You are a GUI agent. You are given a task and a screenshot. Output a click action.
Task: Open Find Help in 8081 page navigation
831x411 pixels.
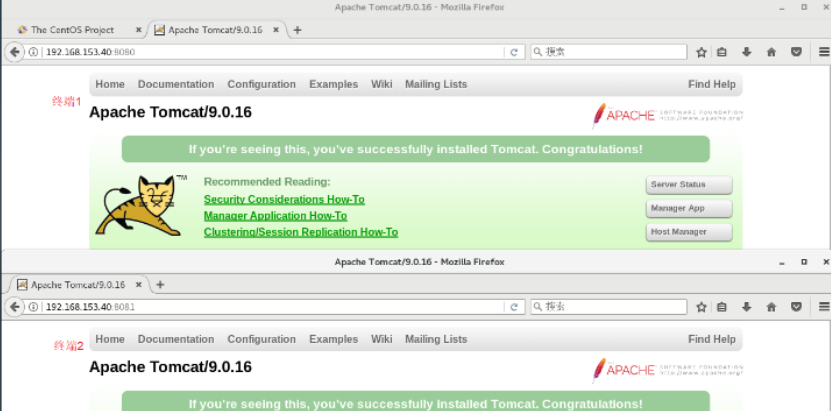tap(712, 339)
